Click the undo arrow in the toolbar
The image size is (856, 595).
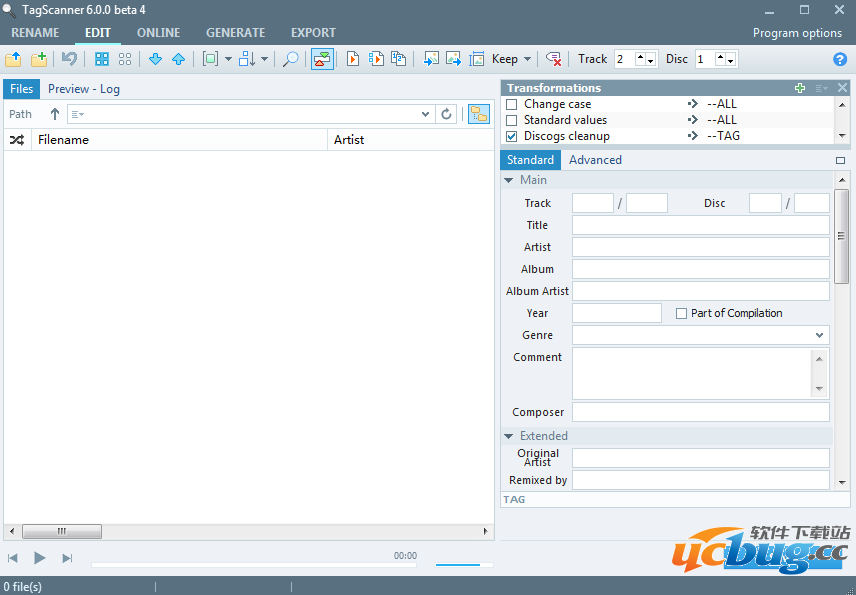click(x=69, y=59)
